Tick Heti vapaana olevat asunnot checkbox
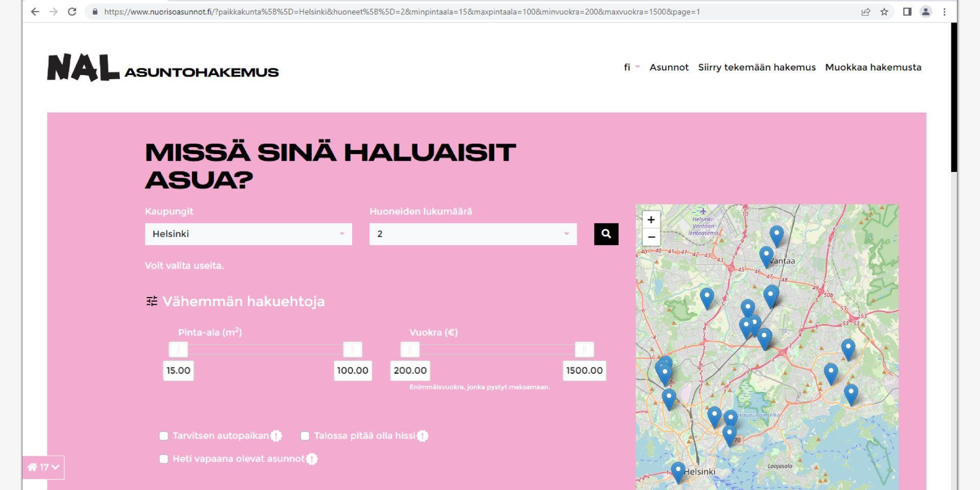Image resolution: width=980 pixels, height=490 pixels. click(163, 459)
